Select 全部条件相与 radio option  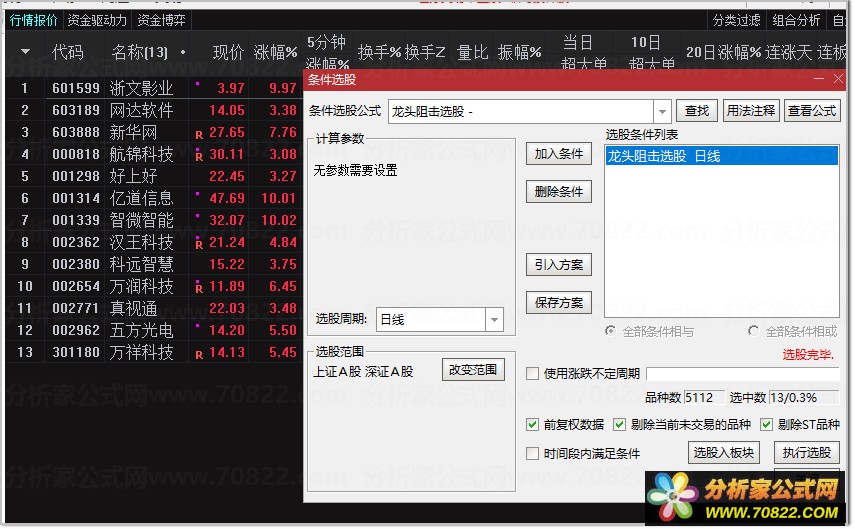[611, 331]
